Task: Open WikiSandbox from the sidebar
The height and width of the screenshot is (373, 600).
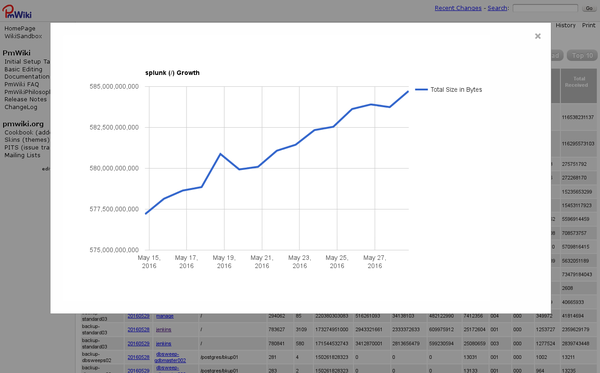Action: [23, 36]
